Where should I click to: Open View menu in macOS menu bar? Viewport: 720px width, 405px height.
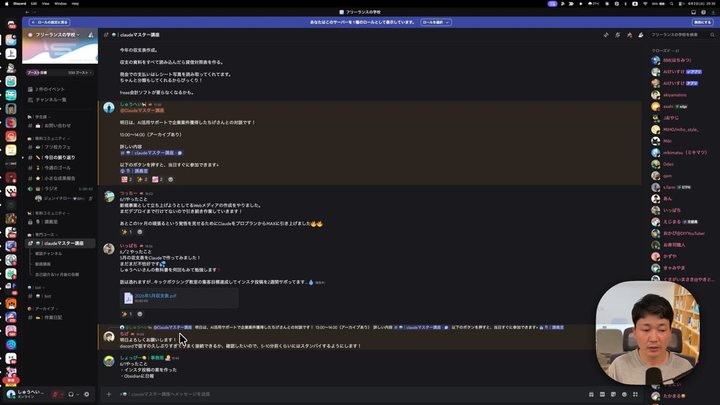tap(45, 3)
